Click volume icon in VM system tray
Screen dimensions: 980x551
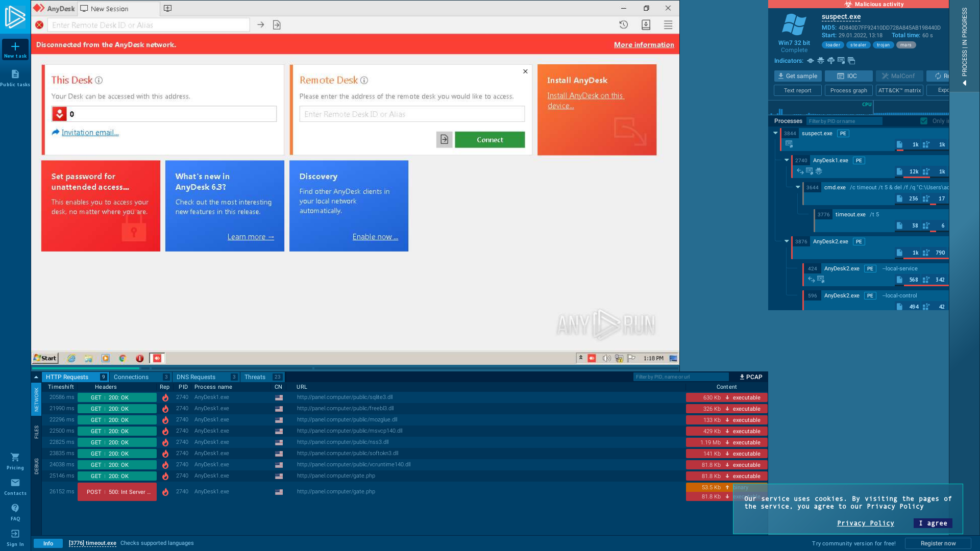(606, 358)
